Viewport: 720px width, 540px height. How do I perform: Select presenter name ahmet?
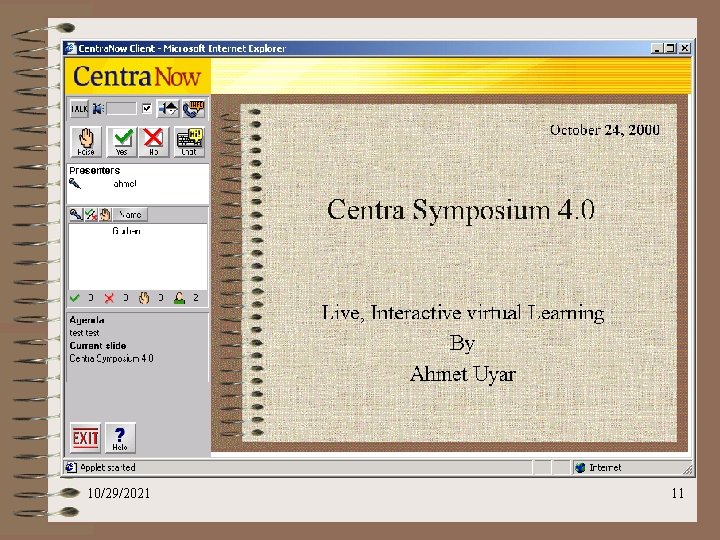coord(124,184)
